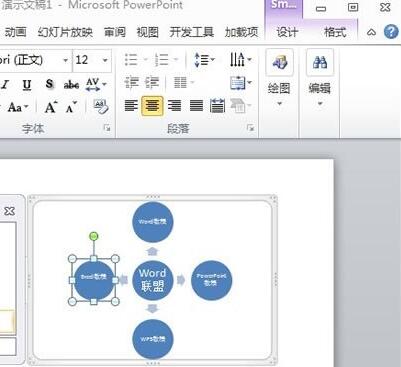Switch to the 幻灯片放映 tab
The height and width of the screenshot is (367, 401).
(x=65, y=32)
